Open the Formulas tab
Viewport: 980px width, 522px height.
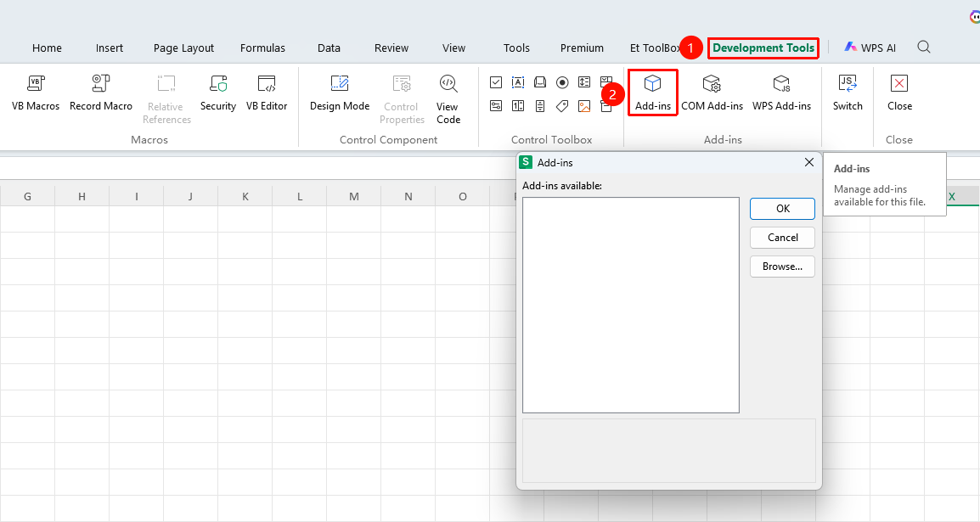(x=262, y=48)
